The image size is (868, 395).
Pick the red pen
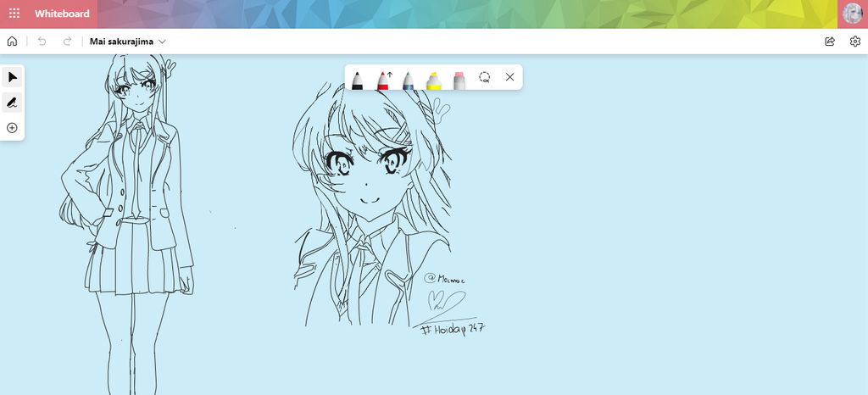pyautogui.click(x=383, y=81)
